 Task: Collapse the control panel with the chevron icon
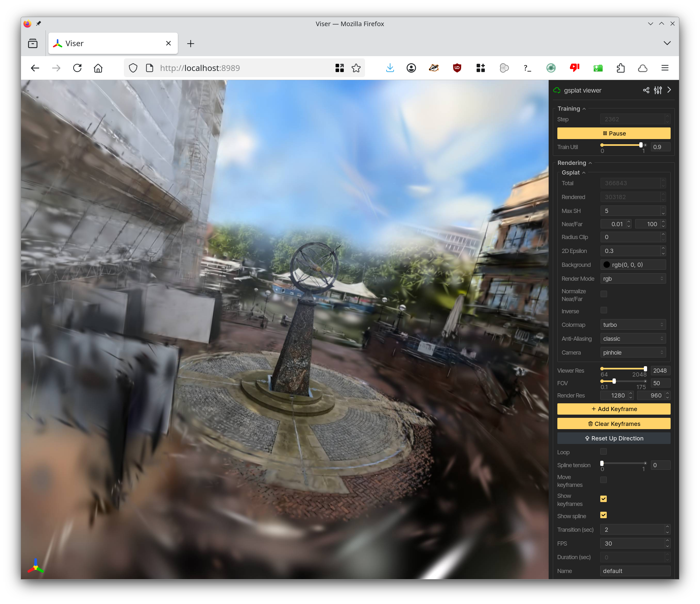pyautogui.click(x=669, y=90)
